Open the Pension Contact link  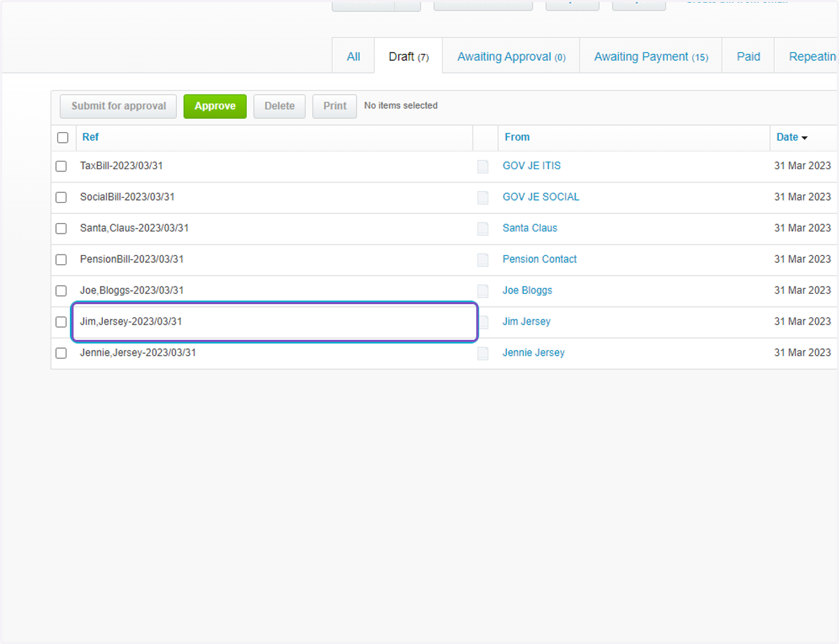(540, 259)
